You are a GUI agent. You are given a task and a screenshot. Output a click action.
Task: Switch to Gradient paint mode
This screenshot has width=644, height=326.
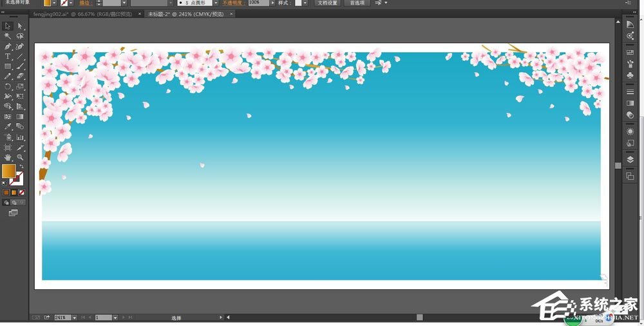(x=14, y=192)
